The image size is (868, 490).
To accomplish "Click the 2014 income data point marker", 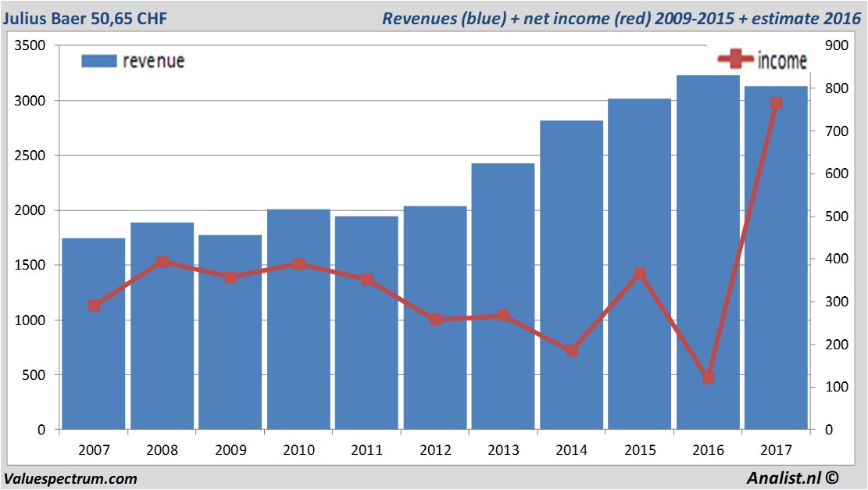I will pyautogui.click(x=572, y=350).
